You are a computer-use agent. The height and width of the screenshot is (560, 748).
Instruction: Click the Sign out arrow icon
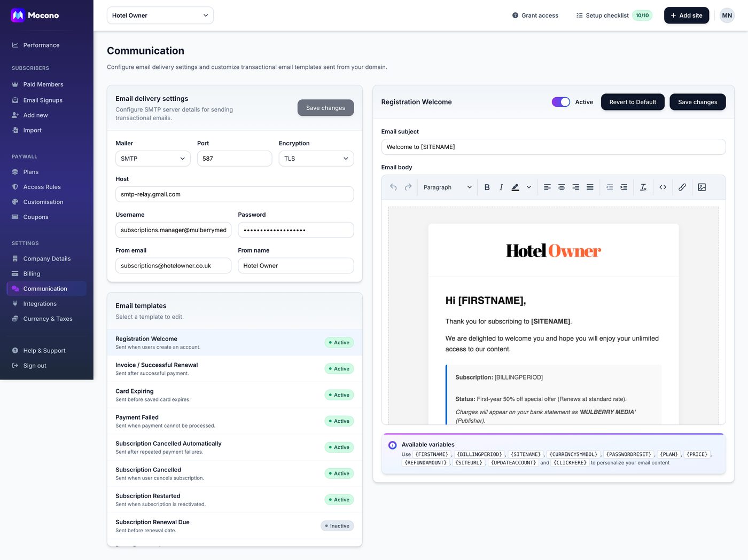(x=15, y=366)
